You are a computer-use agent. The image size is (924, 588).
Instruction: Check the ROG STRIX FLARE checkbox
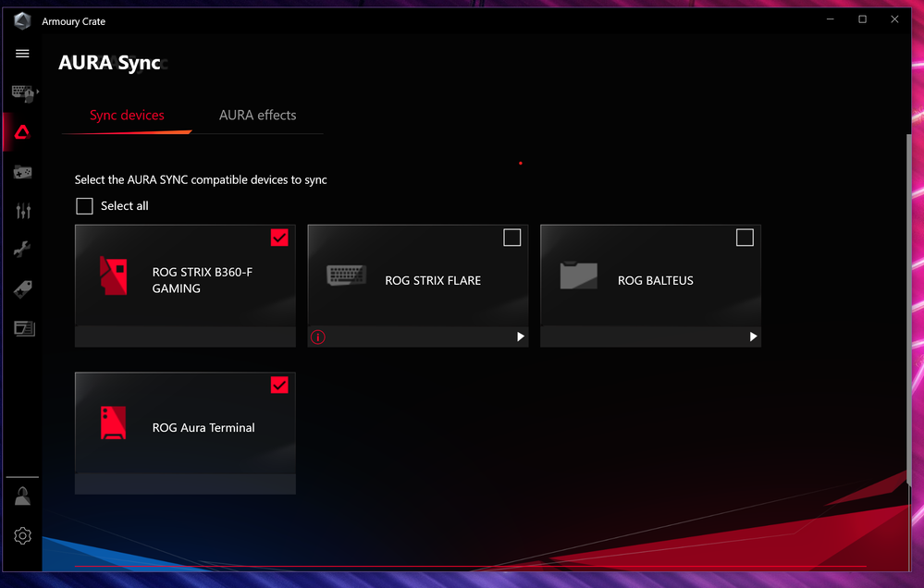pyautogui.click(x=512, y=238)
